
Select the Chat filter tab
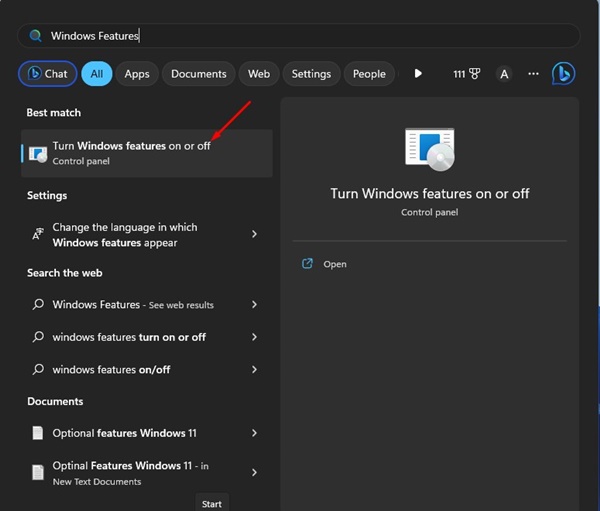pyautogui.click(x=47, y=74)
